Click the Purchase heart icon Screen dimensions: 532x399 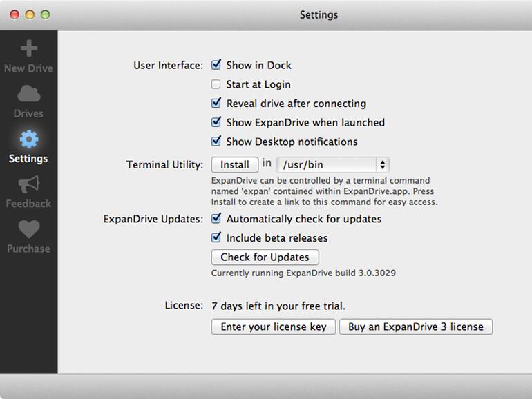click(x=28, y=229)
